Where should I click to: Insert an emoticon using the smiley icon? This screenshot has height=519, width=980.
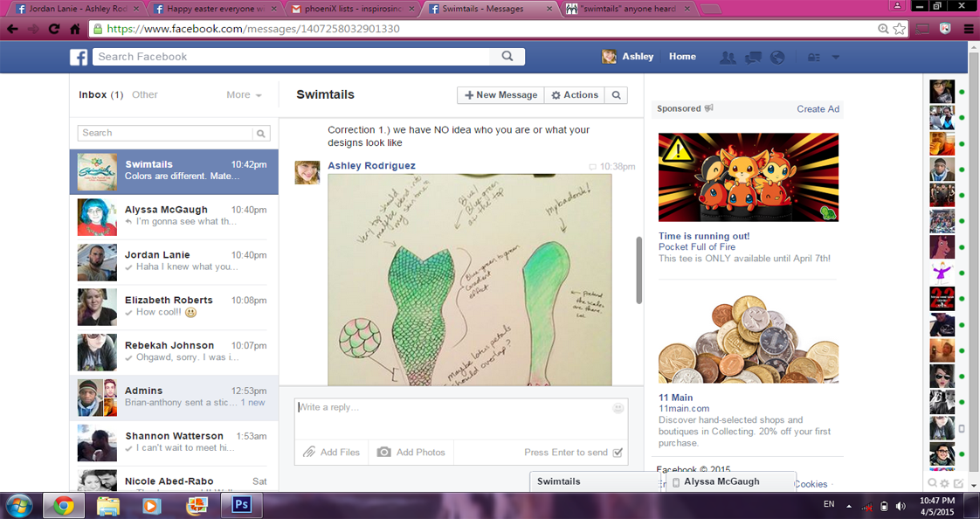pos(618,408)
